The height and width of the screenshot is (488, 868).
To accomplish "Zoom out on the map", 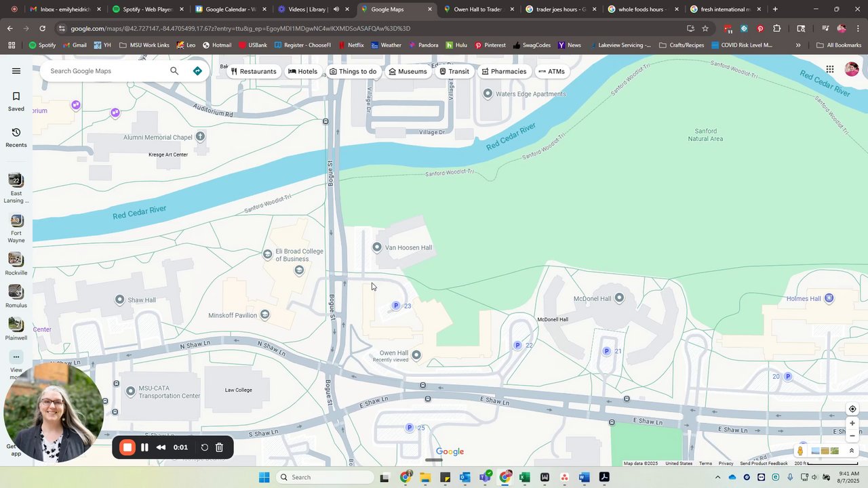I will (852, 436).
